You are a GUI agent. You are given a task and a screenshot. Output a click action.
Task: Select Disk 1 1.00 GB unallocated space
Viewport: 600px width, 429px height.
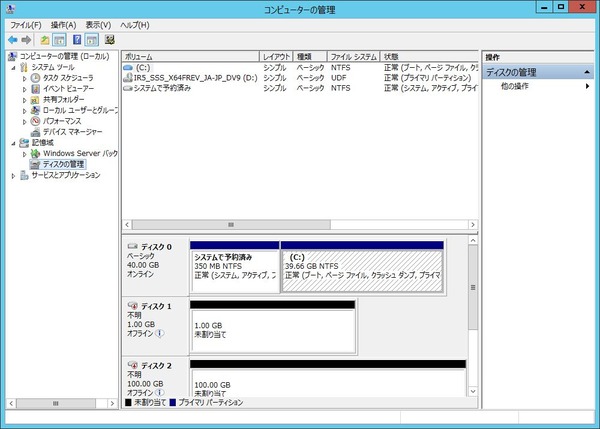coord(273,327)
